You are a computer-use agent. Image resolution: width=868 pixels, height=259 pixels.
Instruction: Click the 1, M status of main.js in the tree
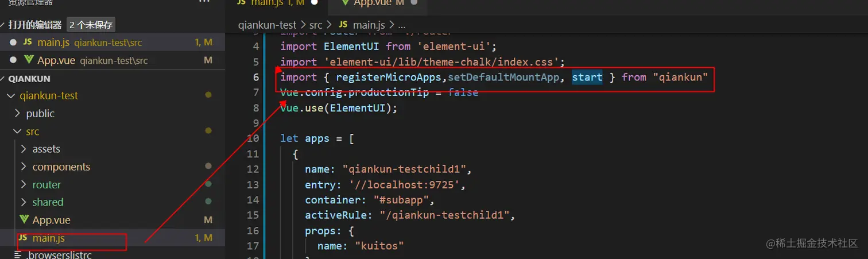[204, 238]
